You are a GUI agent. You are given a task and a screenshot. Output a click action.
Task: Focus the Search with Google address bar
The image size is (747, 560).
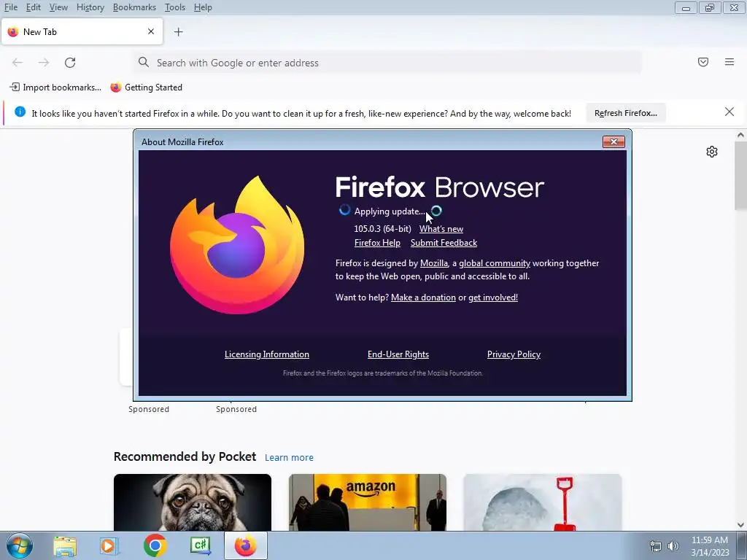pos(387,63)
